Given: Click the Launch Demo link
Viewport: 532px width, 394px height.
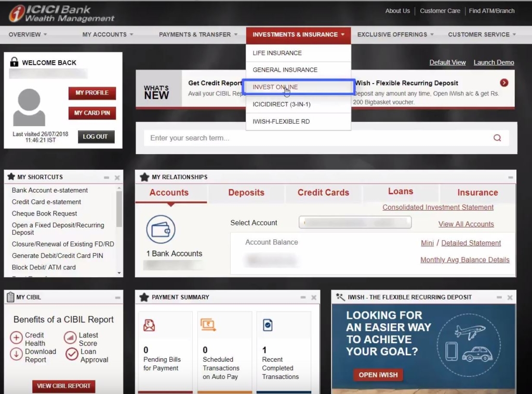Looking at the screenshot, I should (494, 62).
